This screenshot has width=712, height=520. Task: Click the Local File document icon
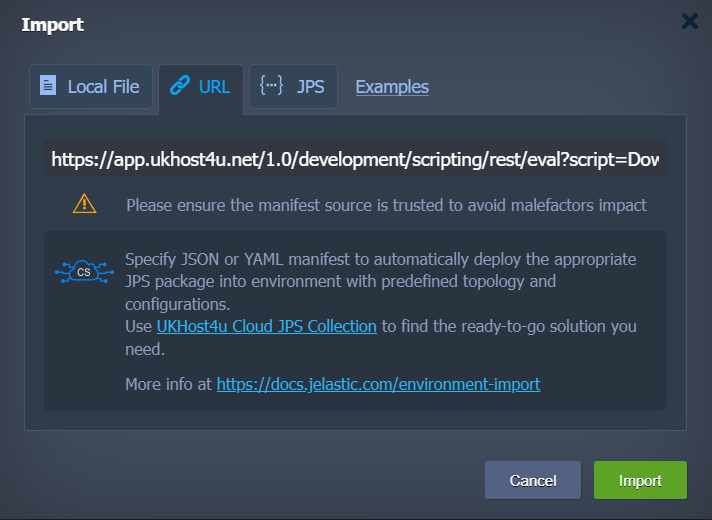click(x=48, y=85)
